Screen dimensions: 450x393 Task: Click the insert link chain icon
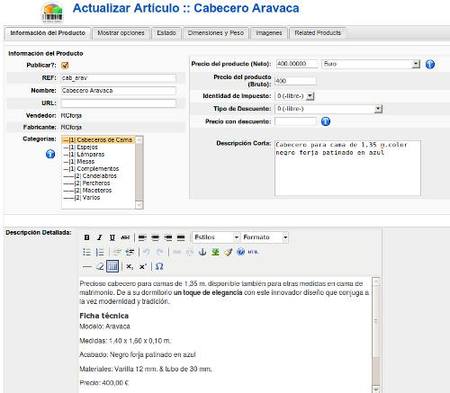pyautogui.click(x=177, y=252)
